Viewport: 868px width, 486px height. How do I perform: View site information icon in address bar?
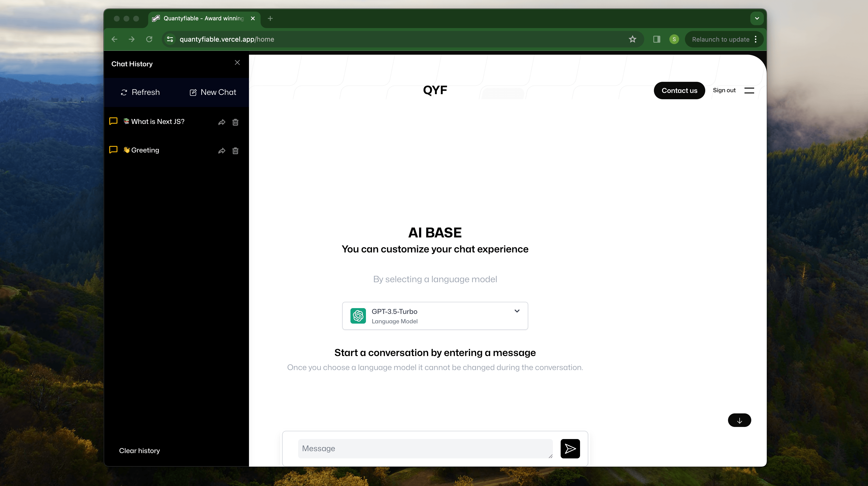170,39
